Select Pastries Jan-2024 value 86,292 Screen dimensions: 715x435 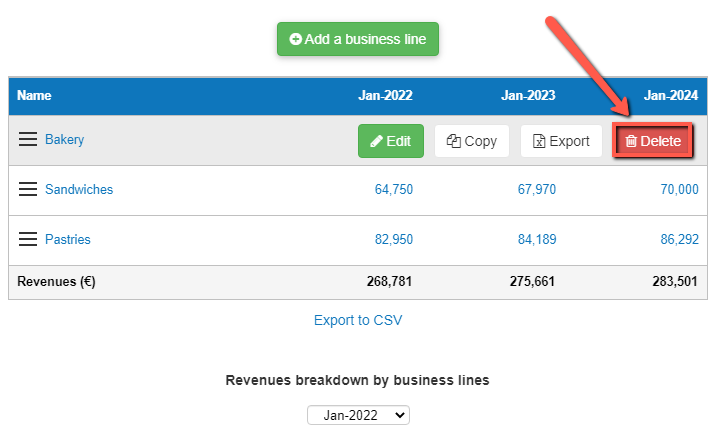pos(679,240)
